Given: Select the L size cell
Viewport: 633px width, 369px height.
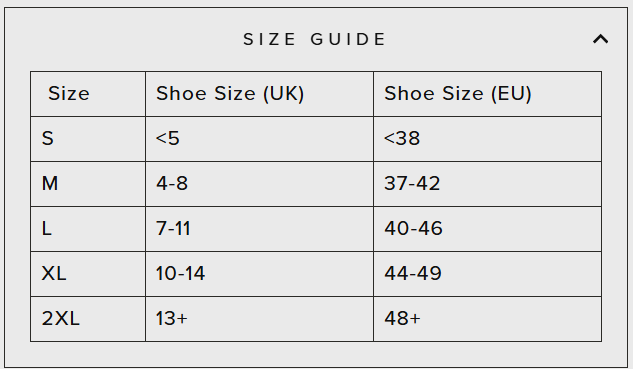Looking at the screenshot, I should [88, 229].
